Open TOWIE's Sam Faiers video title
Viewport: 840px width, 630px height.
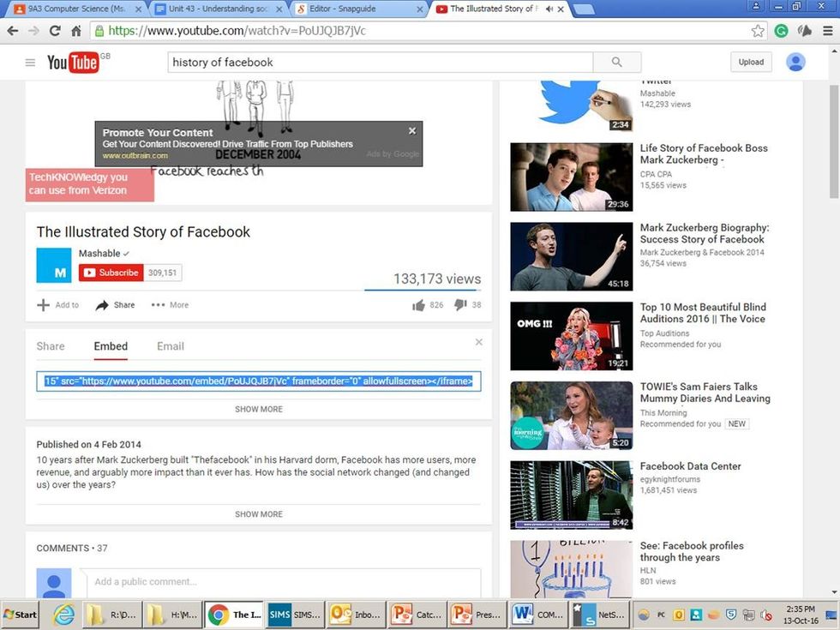click(705, 393)
